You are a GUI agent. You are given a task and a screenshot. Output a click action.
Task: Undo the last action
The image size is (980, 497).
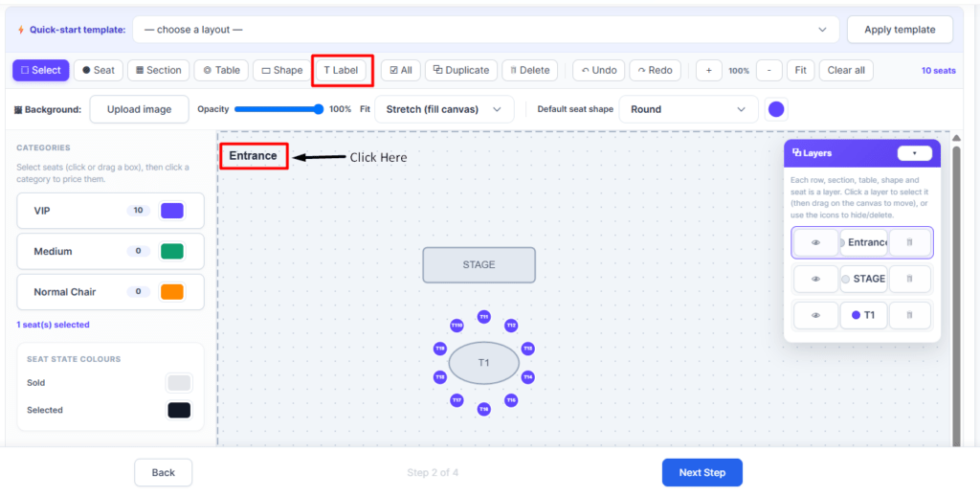point(599,70)
